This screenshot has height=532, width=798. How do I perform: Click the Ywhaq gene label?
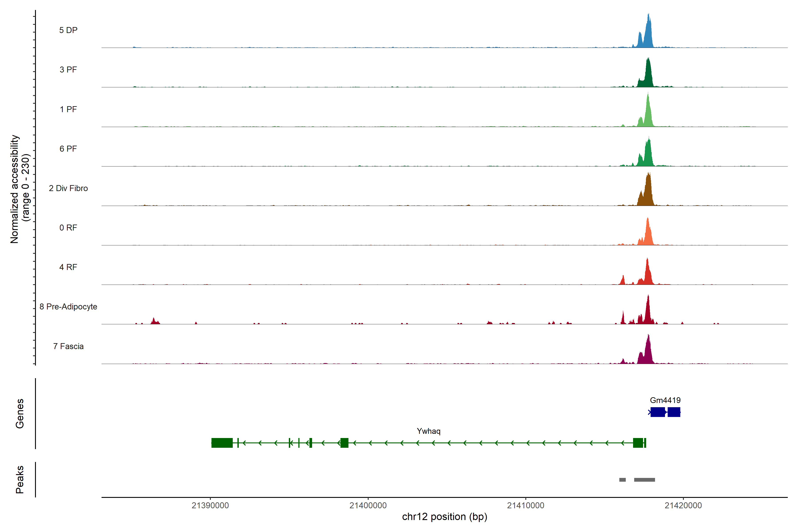428,431
